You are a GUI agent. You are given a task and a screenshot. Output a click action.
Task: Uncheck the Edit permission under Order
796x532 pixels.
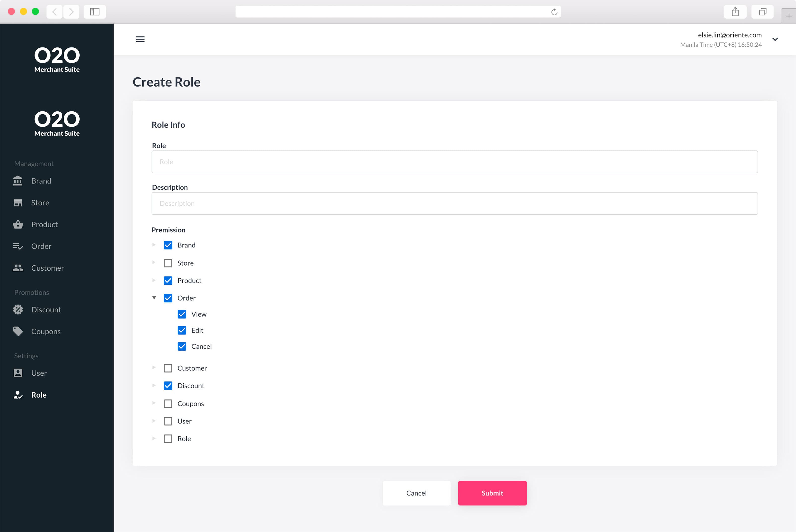pyautogui.click(x=182, y=330)
